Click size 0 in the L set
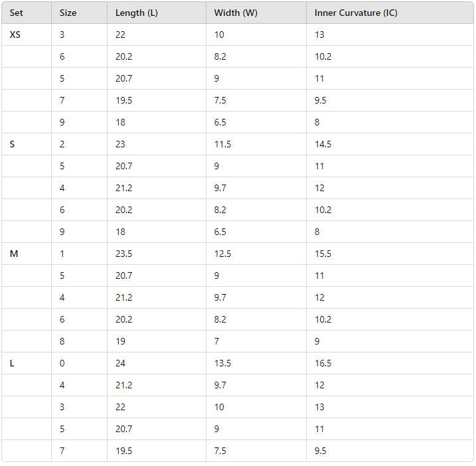 pyautogui.click(x=62, y=363)
